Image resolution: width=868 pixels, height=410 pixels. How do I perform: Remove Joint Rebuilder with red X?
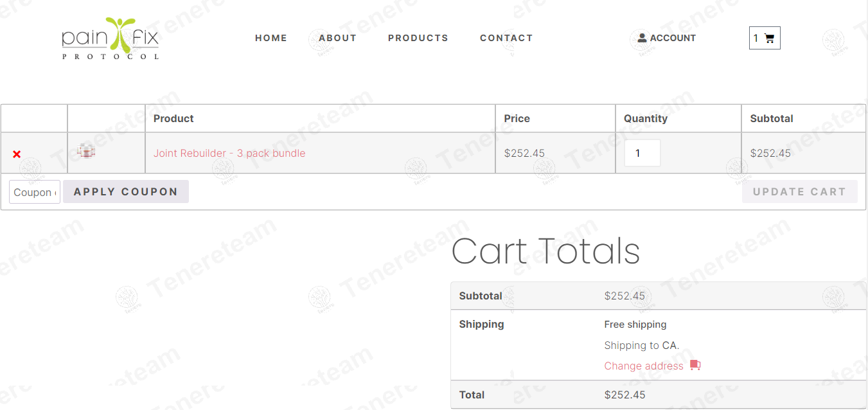tap(17, 154)
